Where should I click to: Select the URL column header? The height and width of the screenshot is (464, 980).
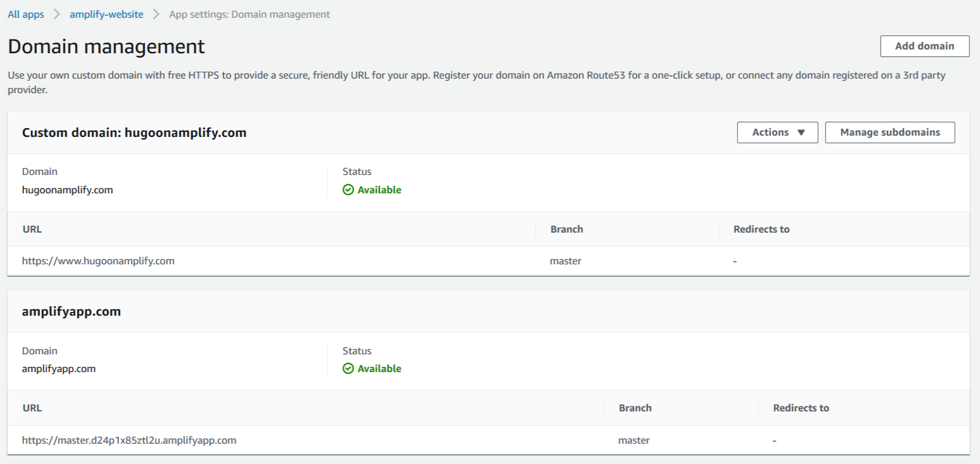pyautogui.click(x=31, y=229)
